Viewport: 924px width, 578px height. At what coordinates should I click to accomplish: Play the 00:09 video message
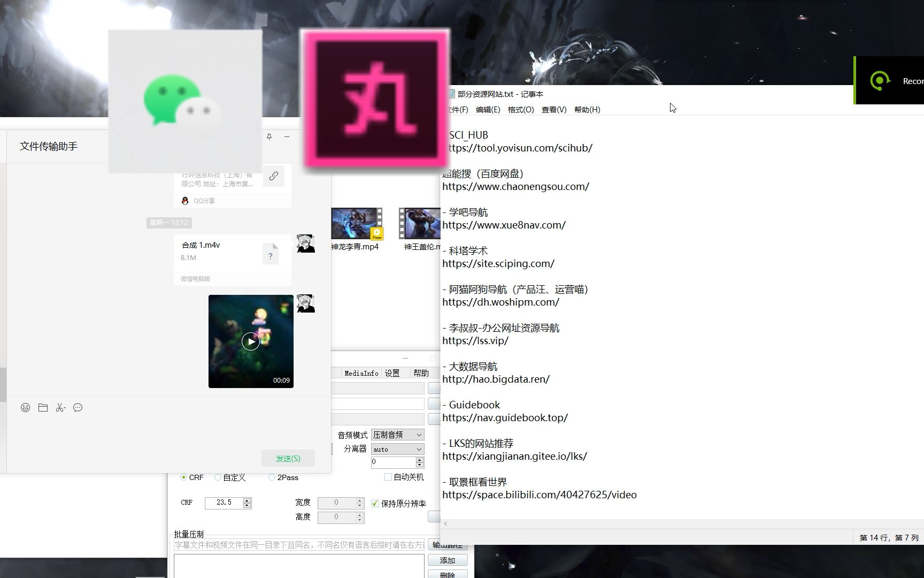pyautogui.click(x=251, y=341)
